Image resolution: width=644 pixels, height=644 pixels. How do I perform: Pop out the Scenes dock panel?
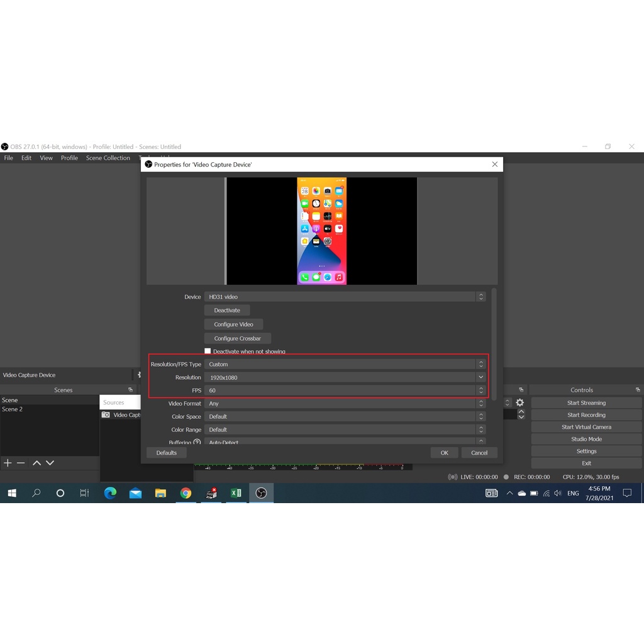coord(130,390)
